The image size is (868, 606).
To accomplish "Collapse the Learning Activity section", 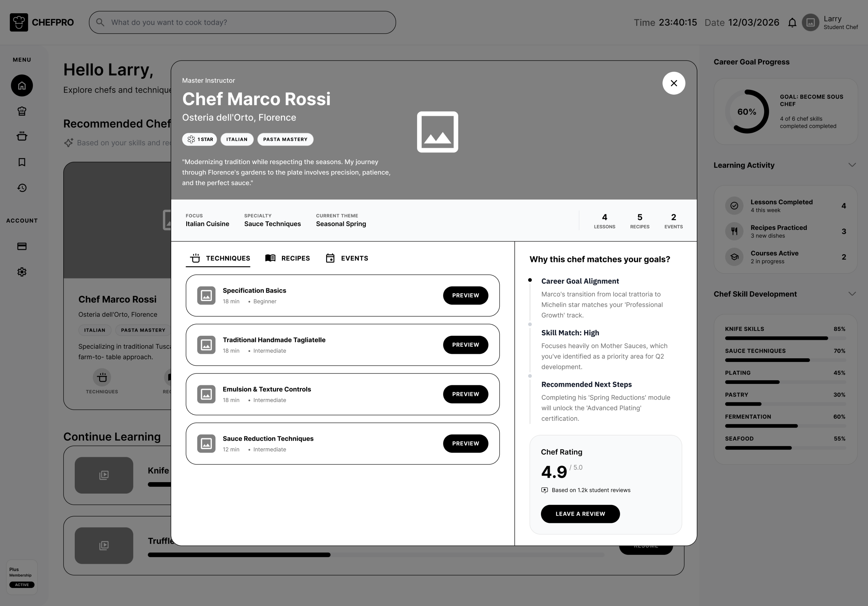I will [x=852, y=165].
